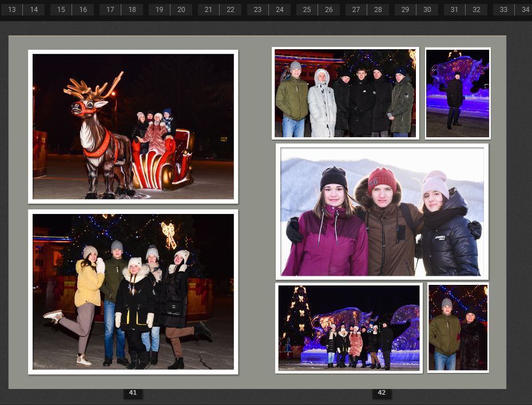This screenshot has width=532, height=405.
Task: Jump to page 20 in the page strip
Action: pyautogui.click(x=181, y=10)
